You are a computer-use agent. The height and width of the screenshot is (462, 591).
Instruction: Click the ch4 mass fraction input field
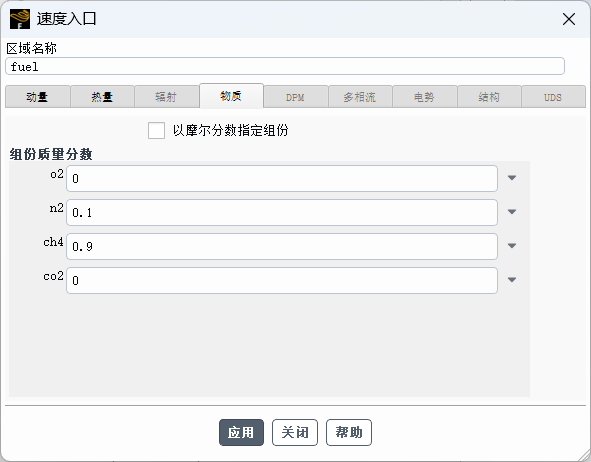[x=282, y=246]
